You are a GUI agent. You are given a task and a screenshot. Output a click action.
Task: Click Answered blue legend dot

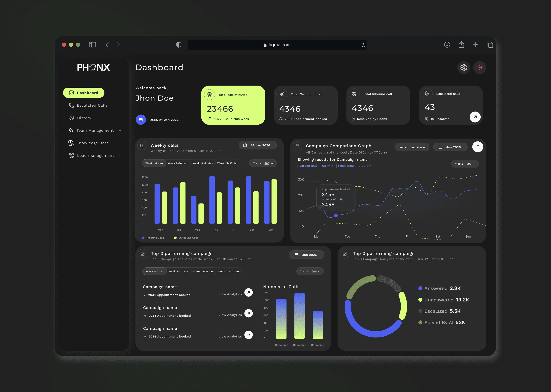tap(420, 288)
